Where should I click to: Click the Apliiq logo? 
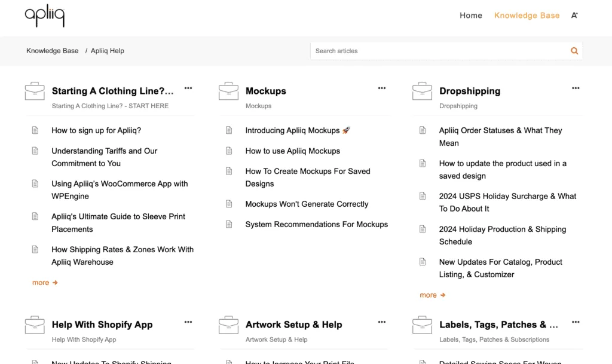tap(45, 16)
